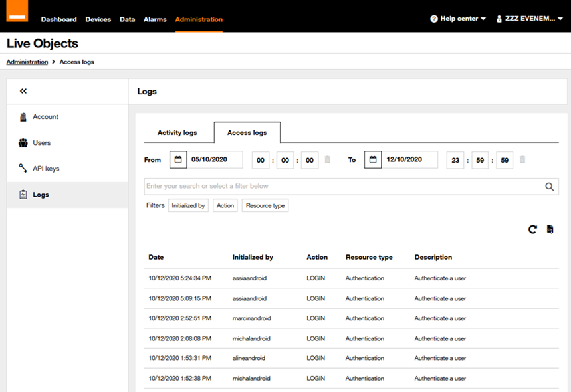Click the Initialized by column header
This screenshot has height=392, width=571.
tap(253, 257)
